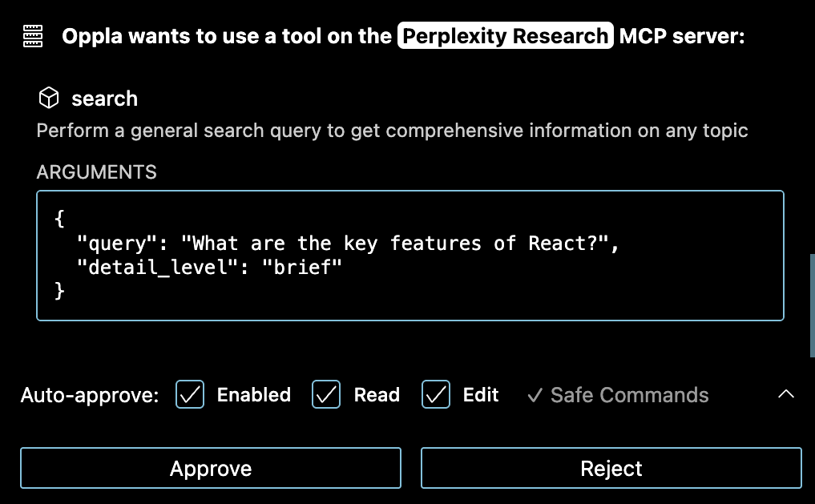Click the tool description text

pyautogui.click(x=393, y=131)
